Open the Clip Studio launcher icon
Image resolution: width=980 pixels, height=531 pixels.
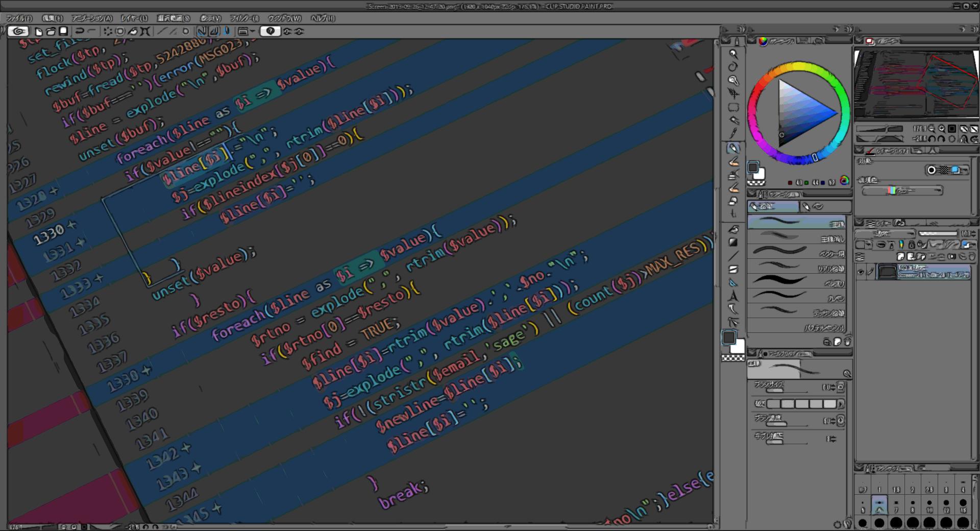(x=18, y=31)
